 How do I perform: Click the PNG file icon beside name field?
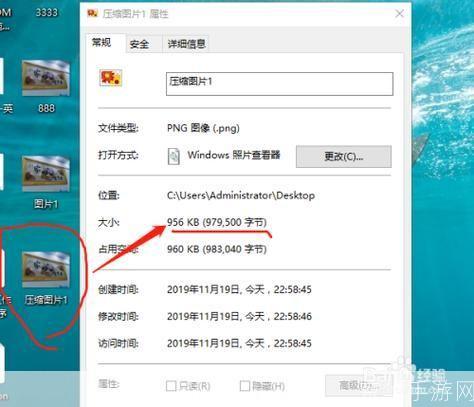111,78
